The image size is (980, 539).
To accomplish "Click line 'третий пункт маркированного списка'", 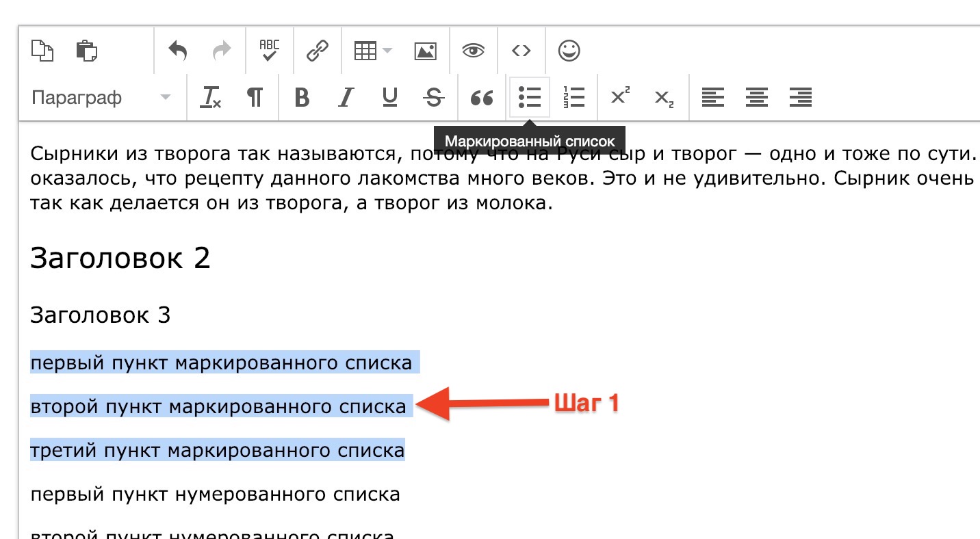I will [218, 450].
